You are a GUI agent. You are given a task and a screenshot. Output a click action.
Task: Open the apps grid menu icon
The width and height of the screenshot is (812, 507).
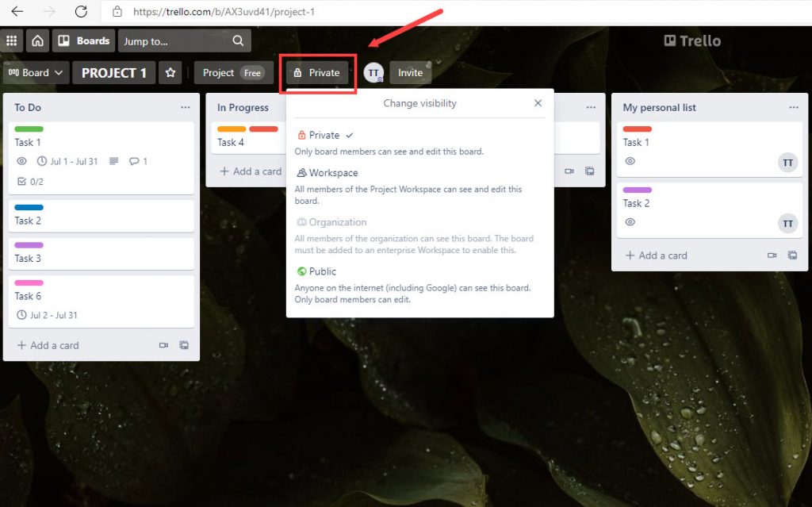click(x=11, y=40)
